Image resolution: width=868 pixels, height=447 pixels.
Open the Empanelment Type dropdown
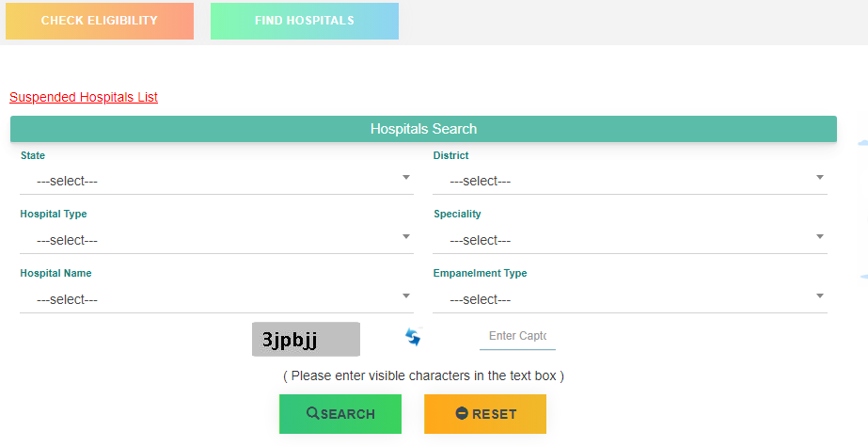[630, 299]
